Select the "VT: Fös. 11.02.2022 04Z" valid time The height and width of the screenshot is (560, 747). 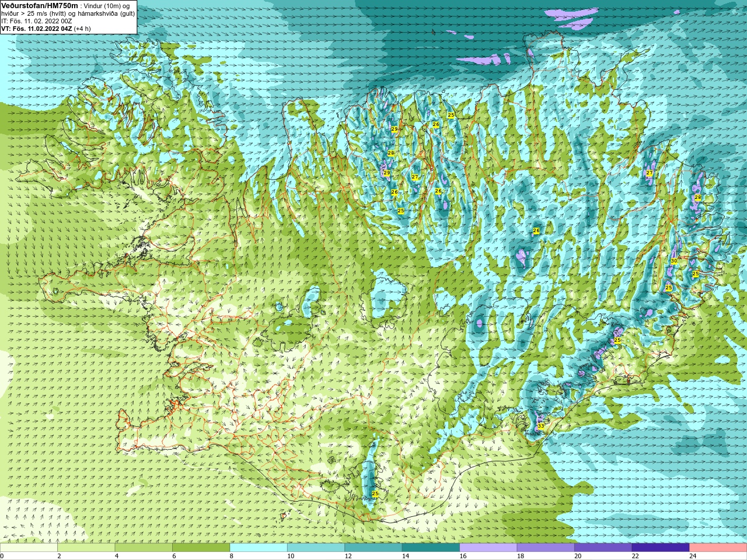click(37, 28)
